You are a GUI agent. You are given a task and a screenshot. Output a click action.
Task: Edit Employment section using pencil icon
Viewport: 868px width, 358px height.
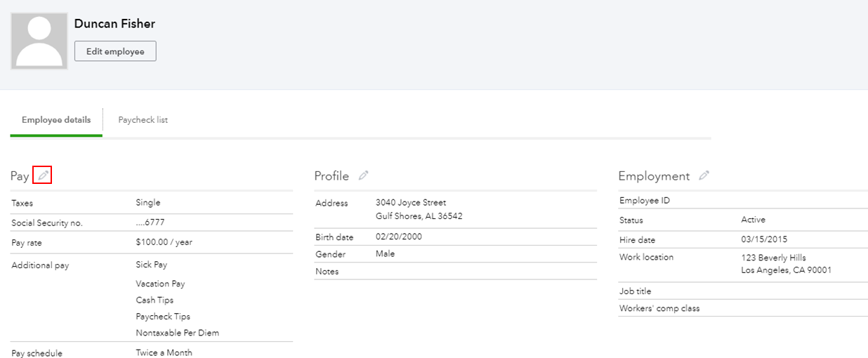pos(704,175)
